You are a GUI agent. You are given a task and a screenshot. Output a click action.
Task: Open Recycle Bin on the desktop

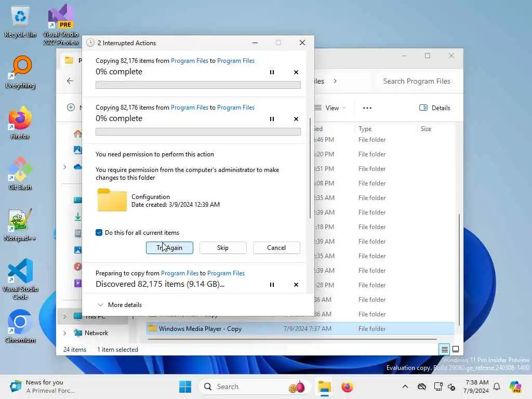pyautogui.click(x=20, y=22)
